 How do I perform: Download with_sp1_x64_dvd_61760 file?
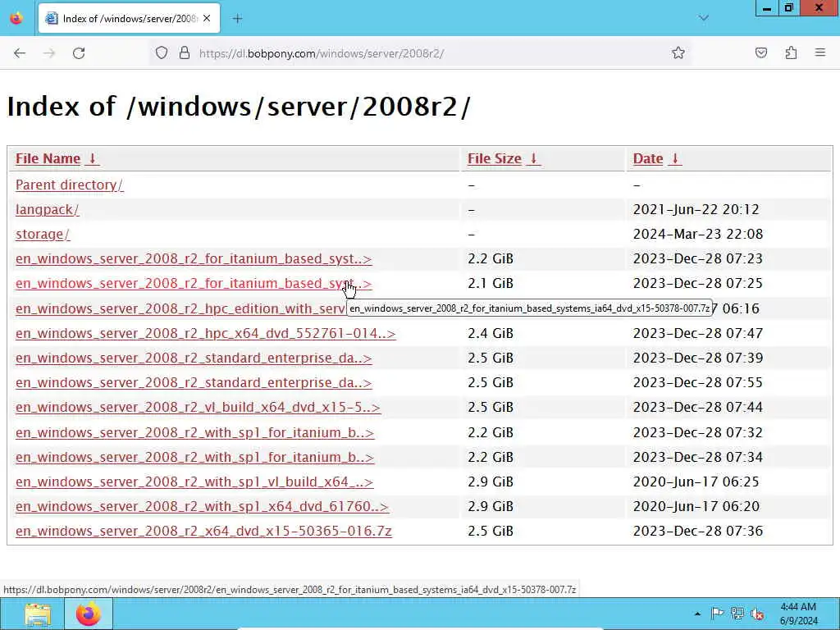pyautogui.click(x=202, y=506)
